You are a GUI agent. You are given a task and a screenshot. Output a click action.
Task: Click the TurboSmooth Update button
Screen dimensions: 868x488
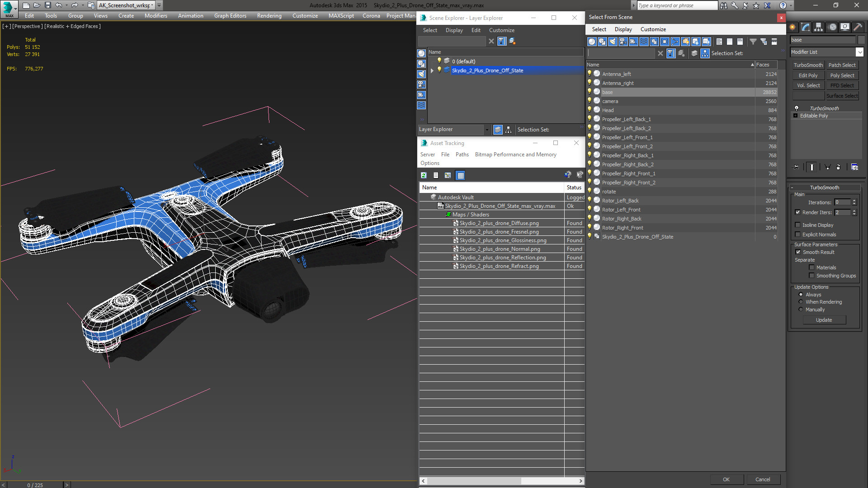824,320
